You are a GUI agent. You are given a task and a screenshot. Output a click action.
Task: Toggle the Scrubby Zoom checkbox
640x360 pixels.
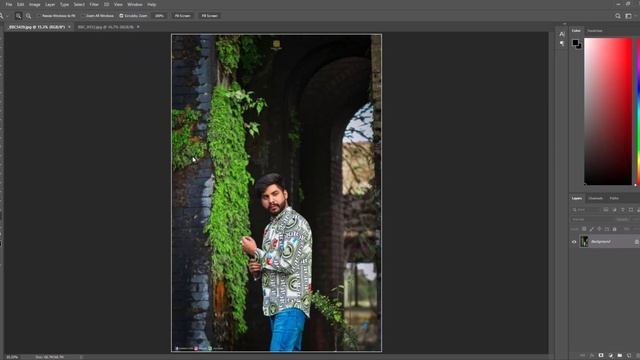121,16
